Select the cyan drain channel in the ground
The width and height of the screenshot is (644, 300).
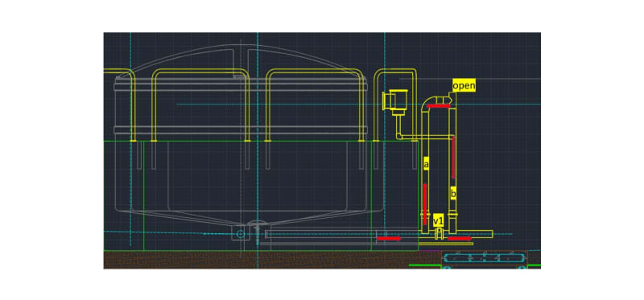point(485,258)
